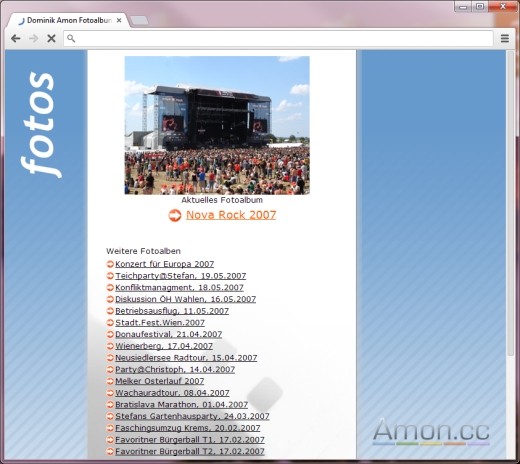Click arrow icon beside Stefans Gartenhausparty
This screenshot has width=520, height=464.
(x=110, y=416)
